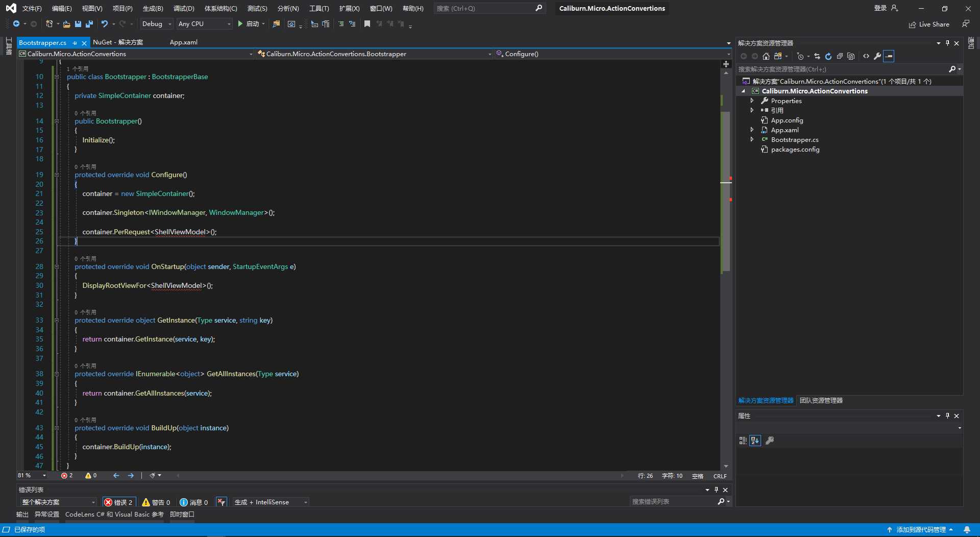Open the Debug configuration dropdown
This screenshot has width=980, height=537.
157,24
